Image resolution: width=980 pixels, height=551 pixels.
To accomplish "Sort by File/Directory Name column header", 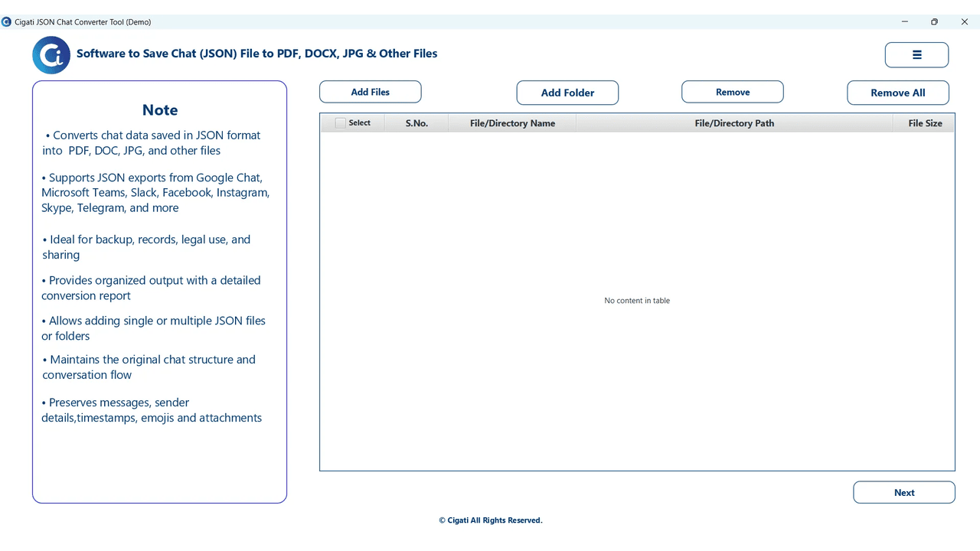I will [512, 123].
